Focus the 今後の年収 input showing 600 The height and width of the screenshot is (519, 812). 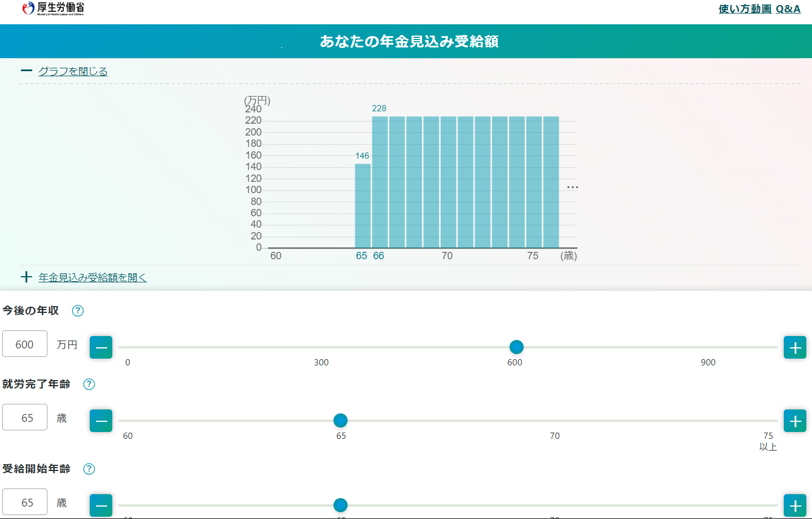coord(25,344)
